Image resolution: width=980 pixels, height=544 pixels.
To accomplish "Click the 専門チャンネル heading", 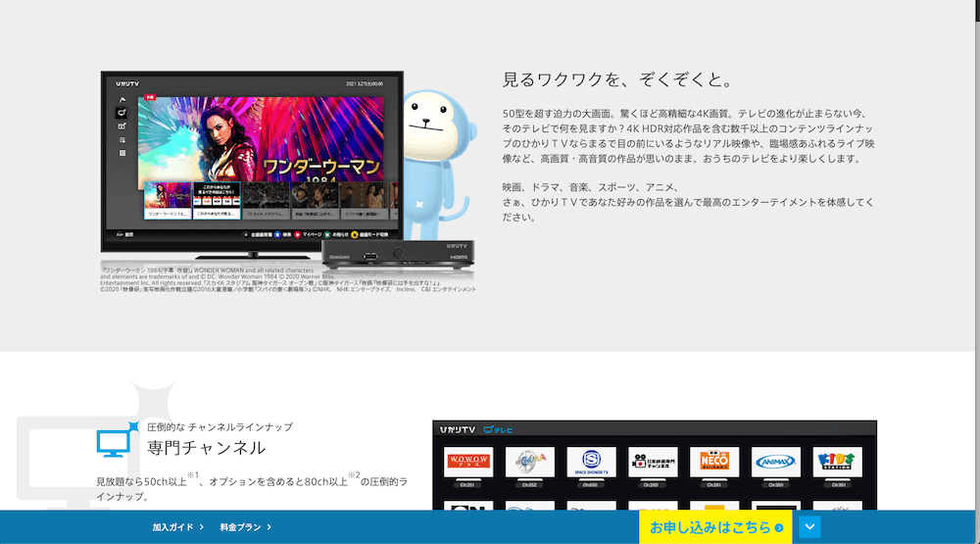I will [x=206, y=448].
